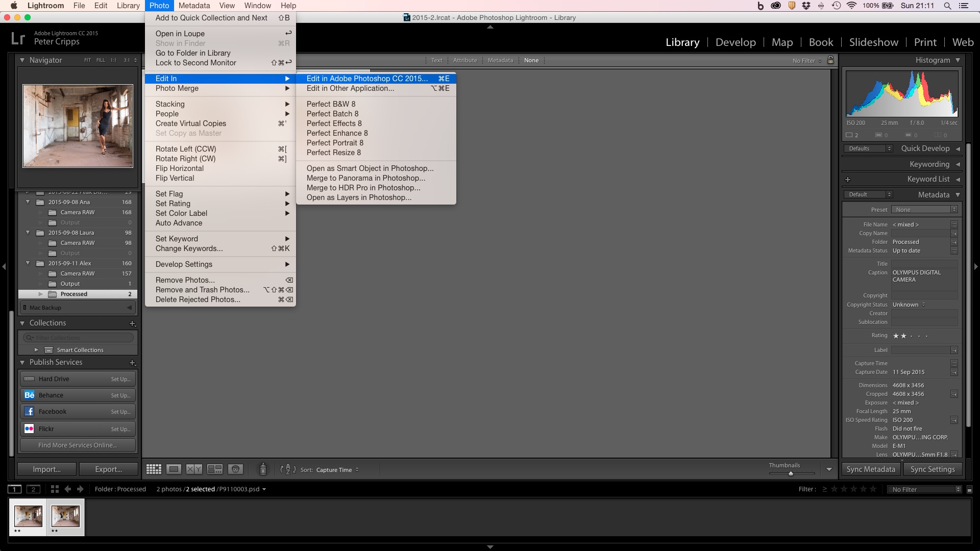Image resolution: width=980 pixels, height=551 pixels.
Task: Toggle sort direction A-Z icon
Action: (x=288, y=469)
